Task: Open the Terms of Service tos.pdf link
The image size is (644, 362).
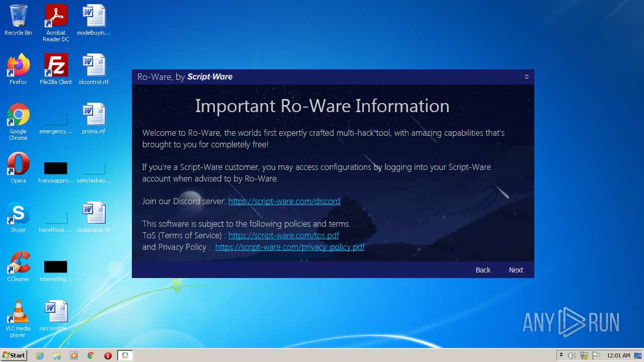Action: (284, 235)
